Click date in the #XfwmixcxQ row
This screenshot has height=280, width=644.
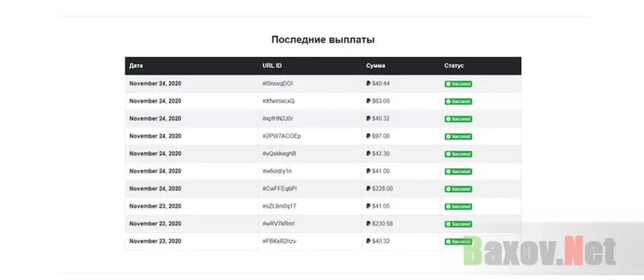[x=155, y=101]
